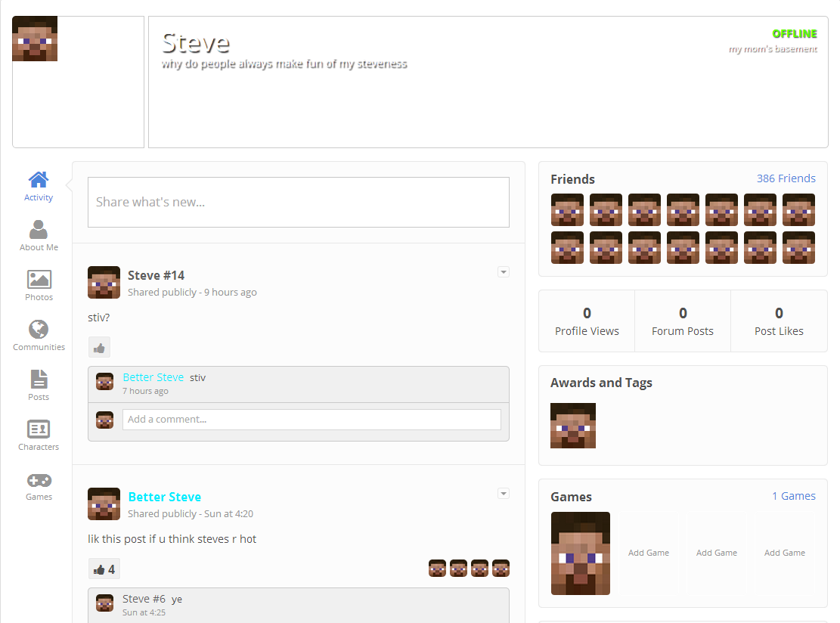The image size is (840, 623).
Task: Click the last liker avatar beside 4 likes
Action: tap(501, 569)
